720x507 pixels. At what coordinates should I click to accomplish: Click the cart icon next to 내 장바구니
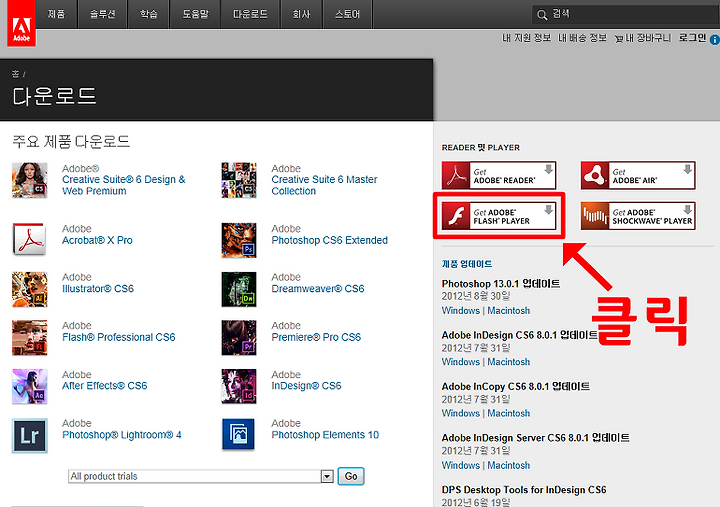(x=619, y=39)
